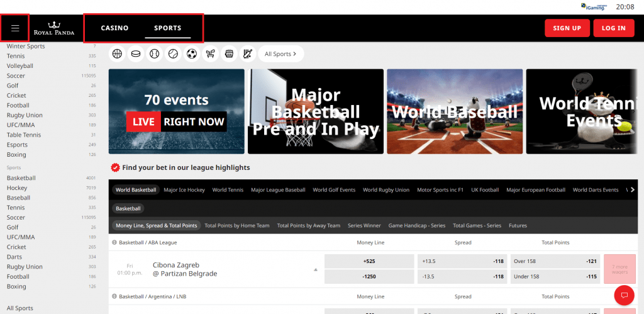Select the Major Ice Hockey league tab
This screenshot has width=644, height=314.
[x=184, y=190]
